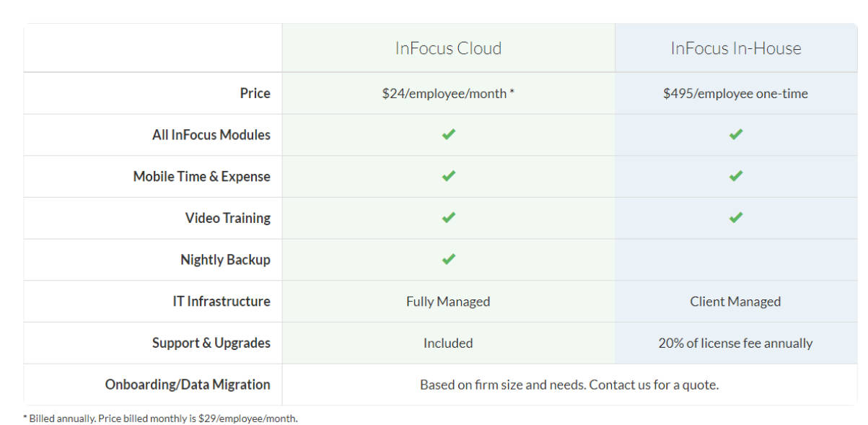Select the InFocus Cloud column header

click(448, 48)
